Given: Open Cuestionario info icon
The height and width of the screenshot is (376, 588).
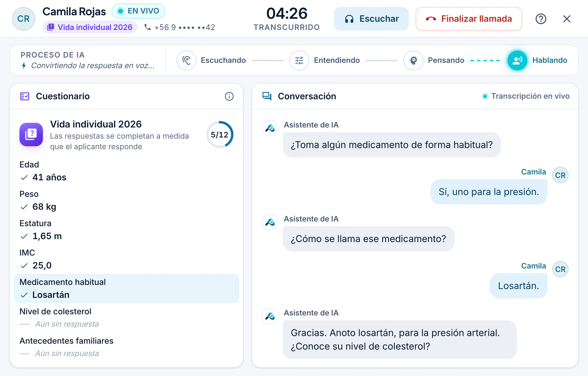Looking at the screenshot, I should tap(229, 96).
